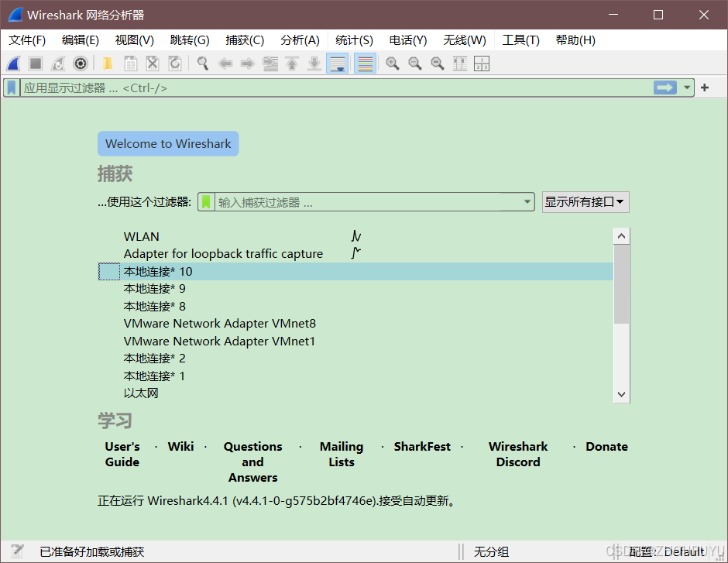728x563 pixels.
Task: Open the User's Guide link
Action: tap(122, 455)
